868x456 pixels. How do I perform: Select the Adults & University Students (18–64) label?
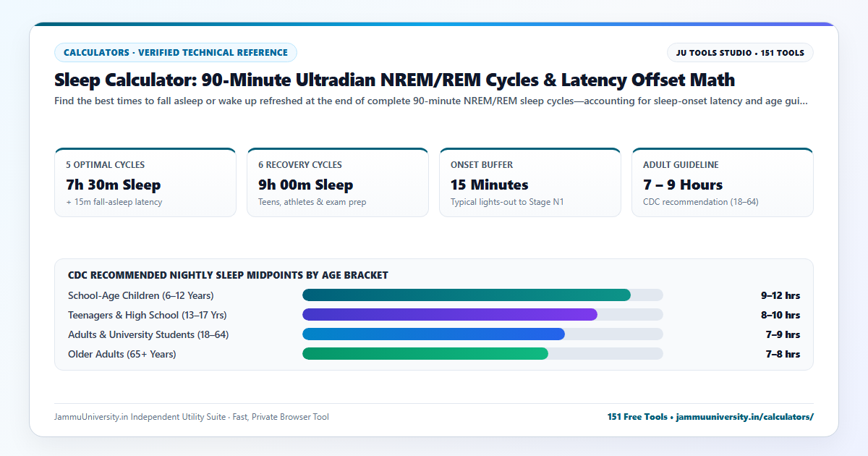click(148, 334)
